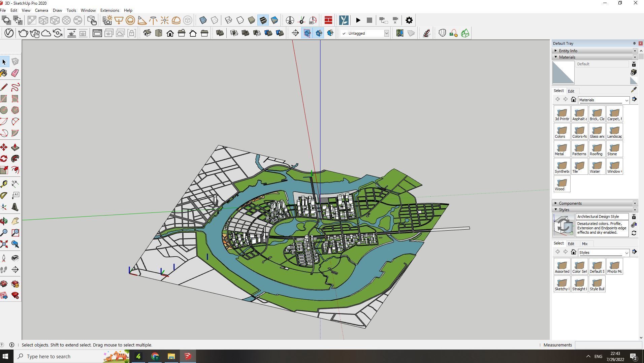Open the Window menu
The image size is (644, 363).
point(88,10)
